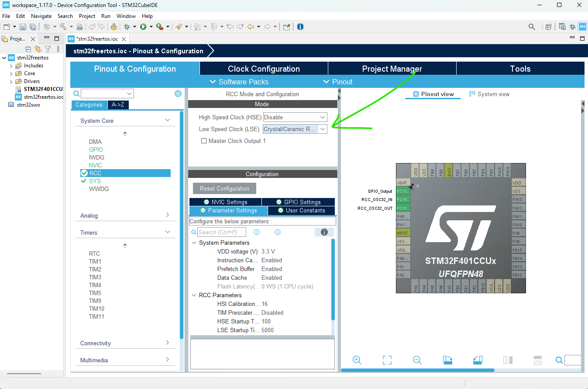Click the horizontal split layout icon
This screenshot has height=389, width=588.
pyautogui.click(x=538, y=360)
